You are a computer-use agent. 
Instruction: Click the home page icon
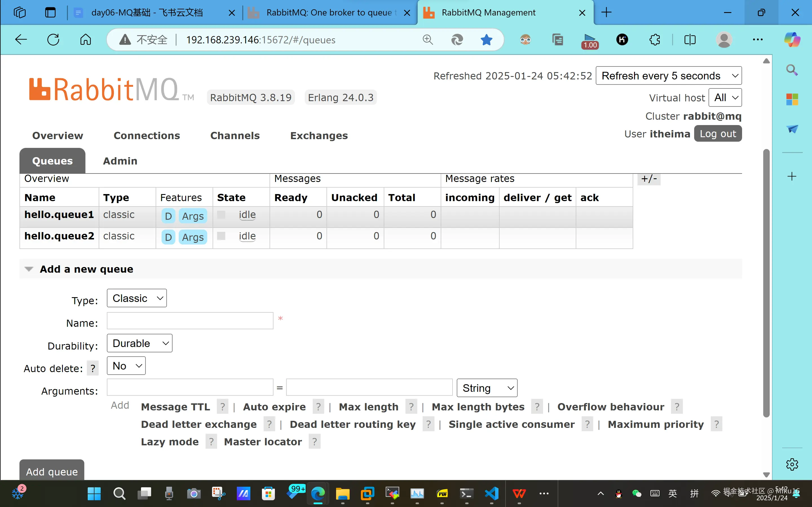tap(85, 39)
